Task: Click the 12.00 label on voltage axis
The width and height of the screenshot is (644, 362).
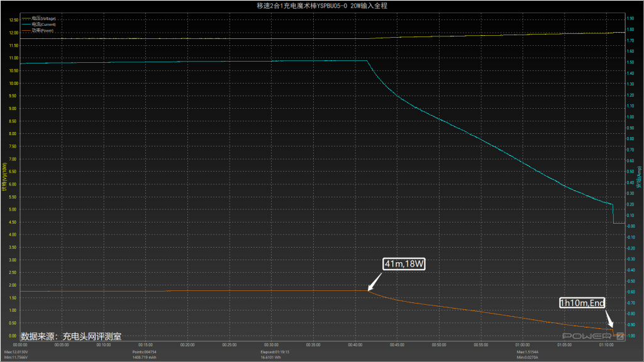Action: click(14, 33)
